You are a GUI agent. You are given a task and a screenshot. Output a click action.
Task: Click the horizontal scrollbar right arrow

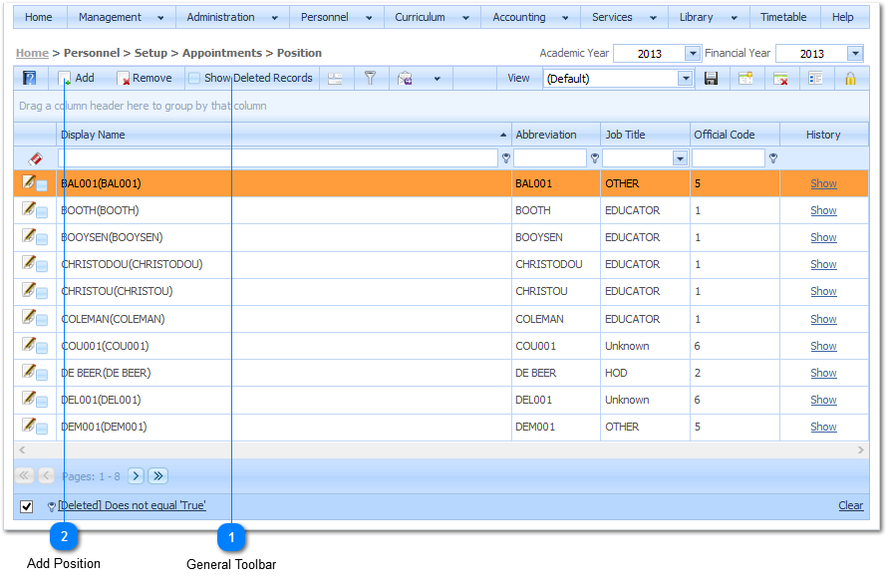[x=860, y=449]
